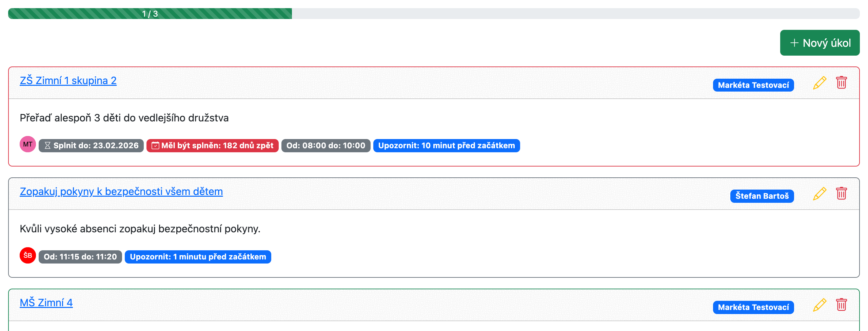
Task: Delete the MŠ Zimní 4 task with the trash icon
Action: [x=842, y=305]
